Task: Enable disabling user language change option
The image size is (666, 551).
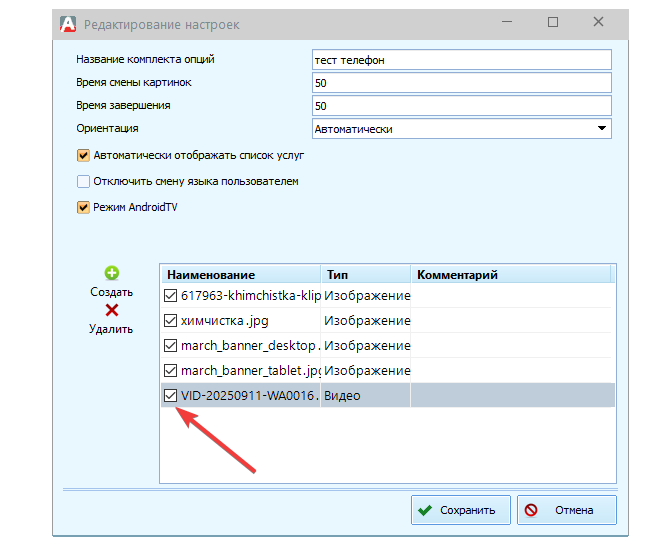Action: tap(83, 182)
